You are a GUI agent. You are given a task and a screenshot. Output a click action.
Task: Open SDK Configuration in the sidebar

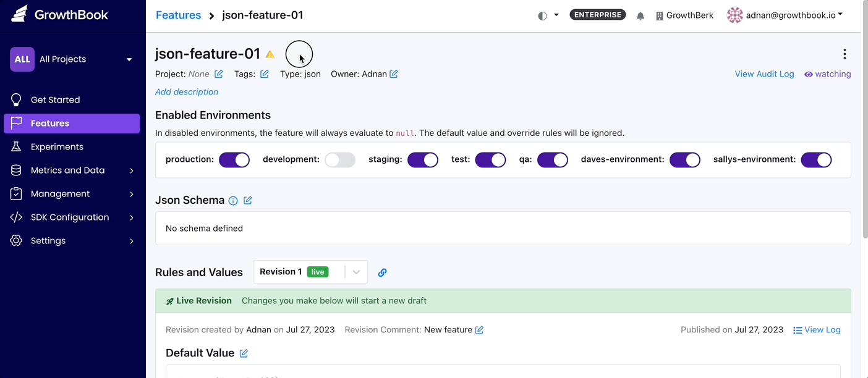tap(72, 217)
